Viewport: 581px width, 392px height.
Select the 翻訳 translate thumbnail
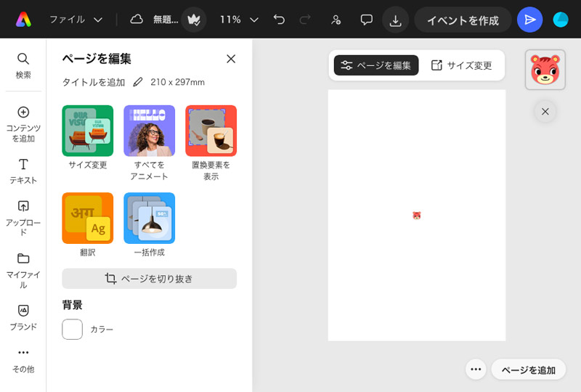click(87, 224)
